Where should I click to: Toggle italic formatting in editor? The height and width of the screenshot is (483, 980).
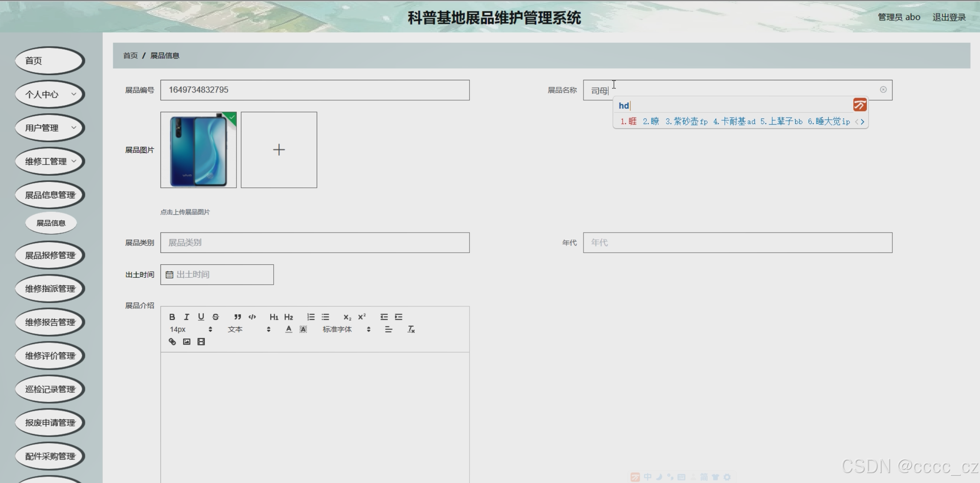187,317
